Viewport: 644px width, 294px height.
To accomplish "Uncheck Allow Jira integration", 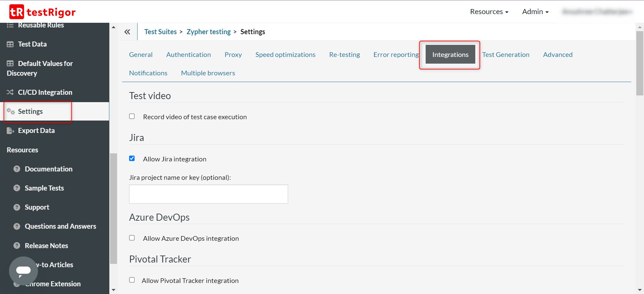I will point(132,158).
